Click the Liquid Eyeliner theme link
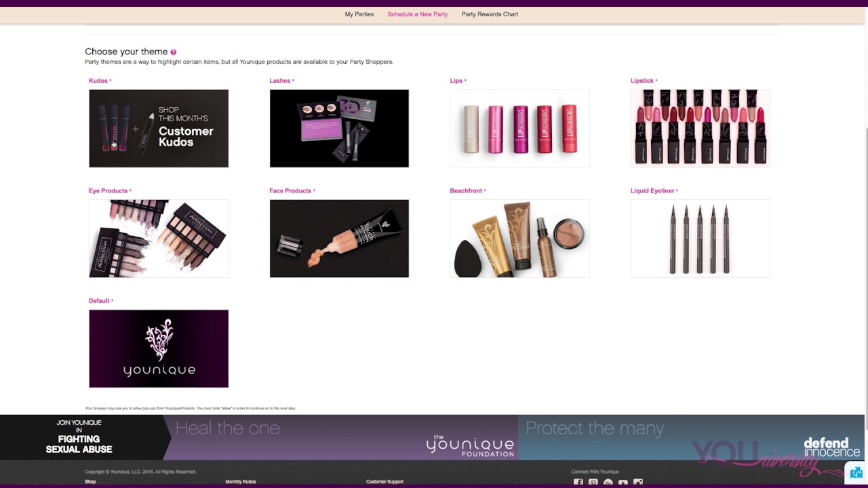The image size is (868, 488). coord(654,190)
